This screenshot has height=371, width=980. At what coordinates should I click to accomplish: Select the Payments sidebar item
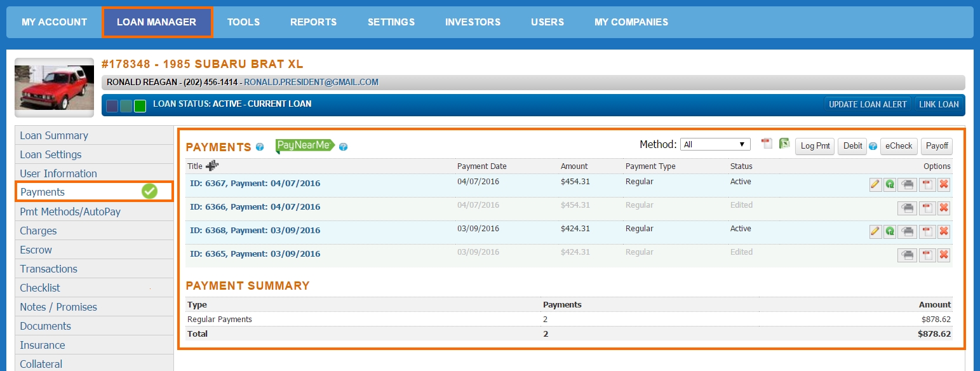tap(94, 192)
